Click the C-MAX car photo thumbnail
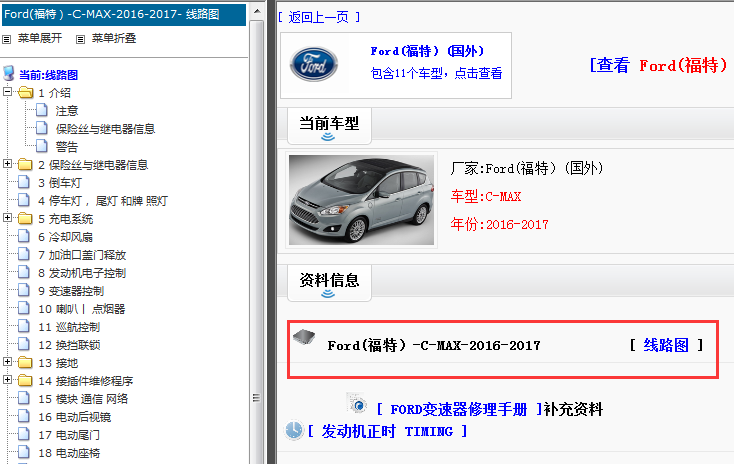 pos(361,200)
